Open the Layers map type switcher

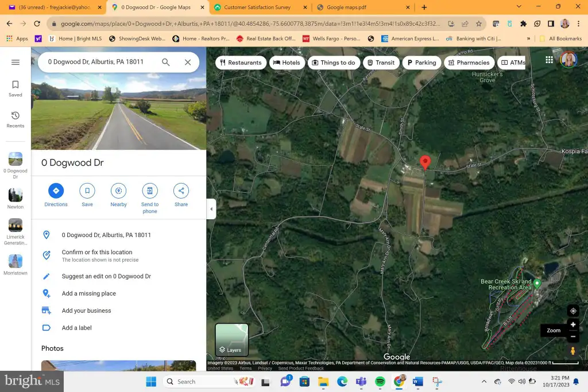232,340
